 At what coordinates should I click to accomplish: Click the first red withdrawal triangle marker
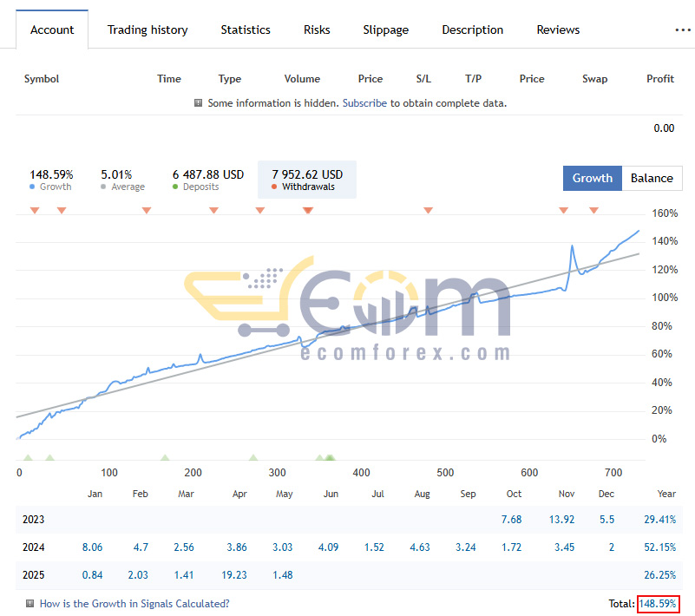[35, 210]
